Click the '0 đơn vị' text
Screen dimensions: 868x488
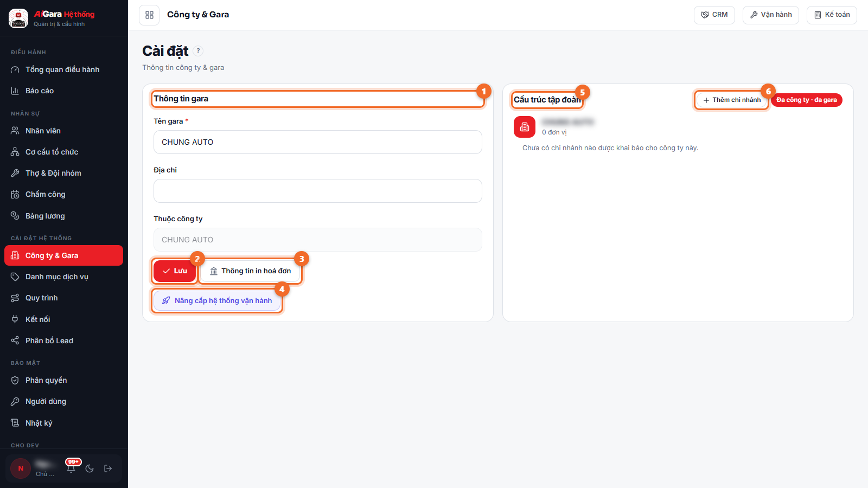[554, 132]
